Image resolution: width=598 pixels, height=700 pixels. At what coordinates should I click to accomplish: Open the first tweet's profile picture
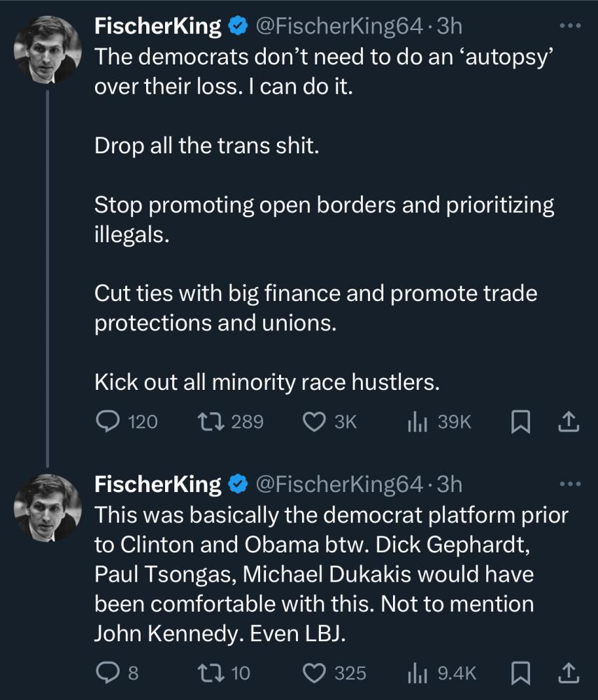coord(48,50)
